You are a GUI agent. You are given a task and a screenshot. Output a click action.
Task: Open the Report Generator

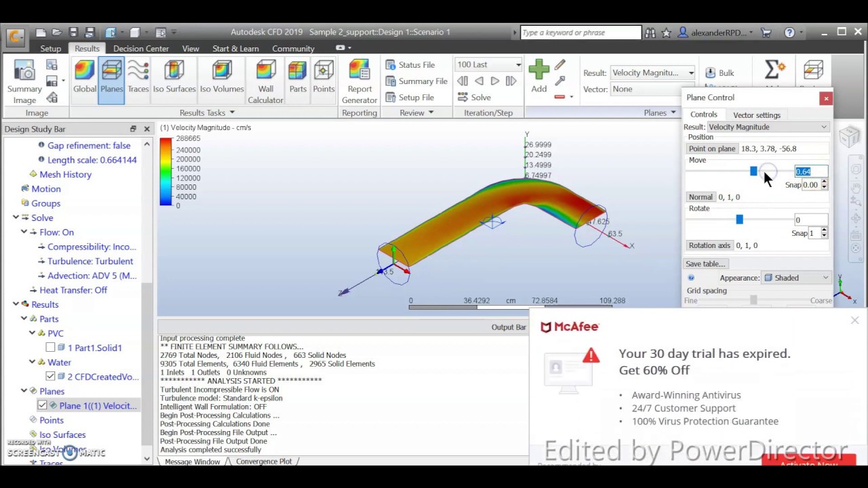coord(359,82)
